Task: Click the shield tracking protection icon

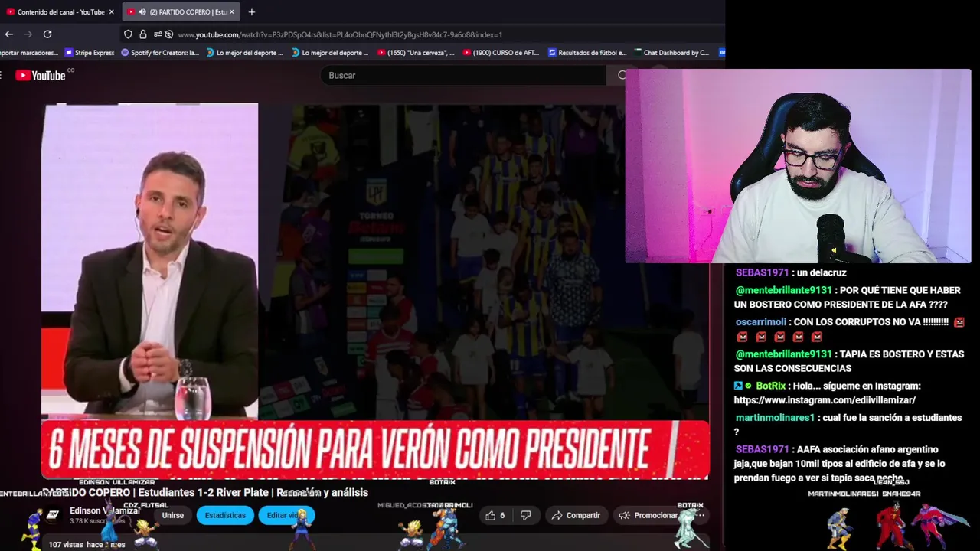Action: point(128,34)
